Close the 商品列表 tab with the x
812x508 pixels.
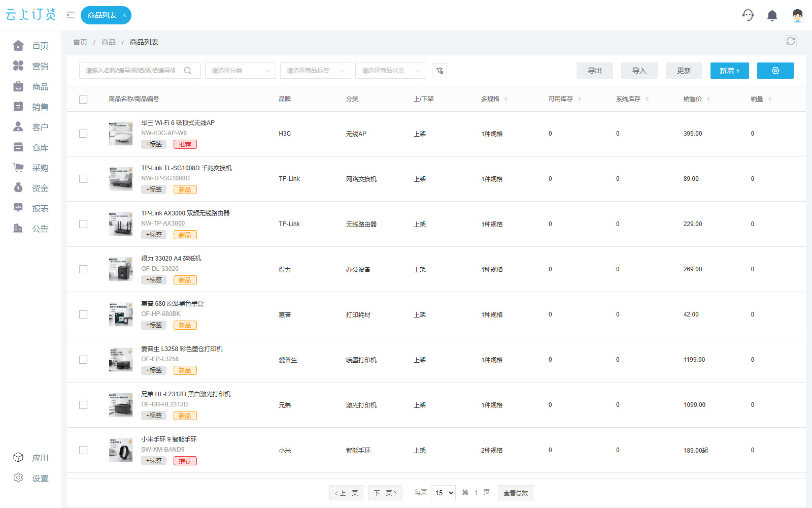point(124,15)
